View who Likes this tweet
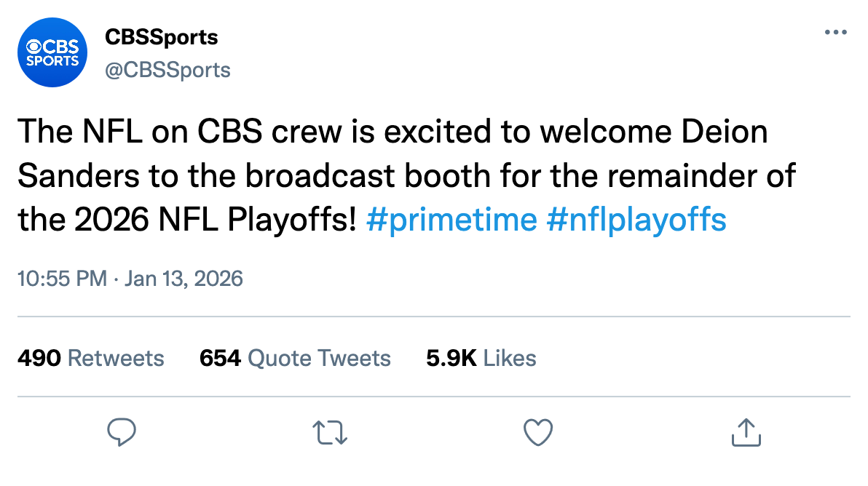Screen dimensions: 868x486 coord(510,358)
